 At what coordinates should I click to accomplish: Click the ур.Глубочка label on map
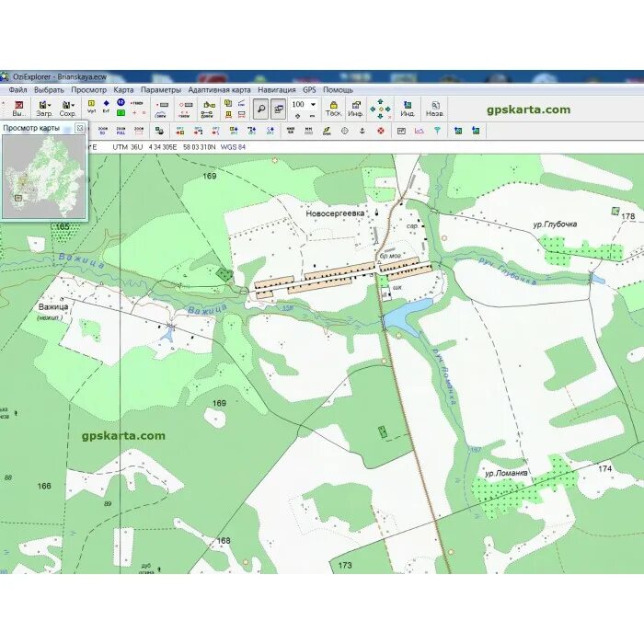(x=555, y=224)
